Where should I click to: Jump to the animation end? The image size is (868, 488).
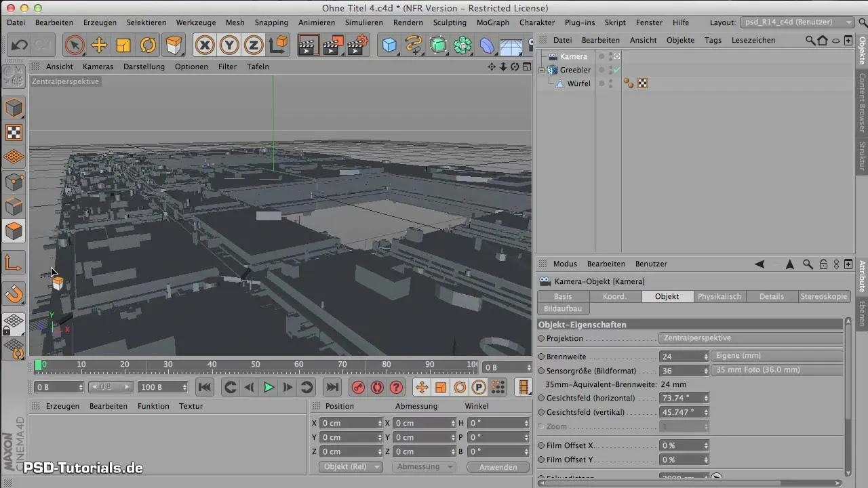[332, 388]
